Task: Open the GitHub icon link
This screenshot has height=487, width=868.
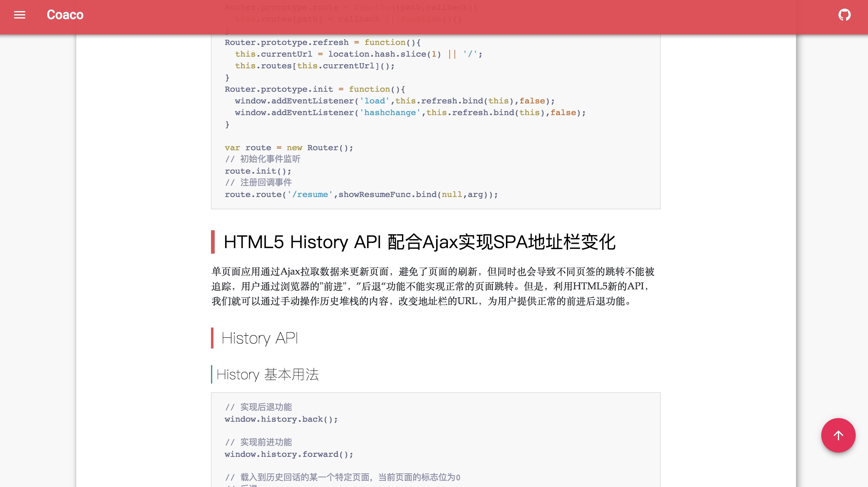Action: 844,15
